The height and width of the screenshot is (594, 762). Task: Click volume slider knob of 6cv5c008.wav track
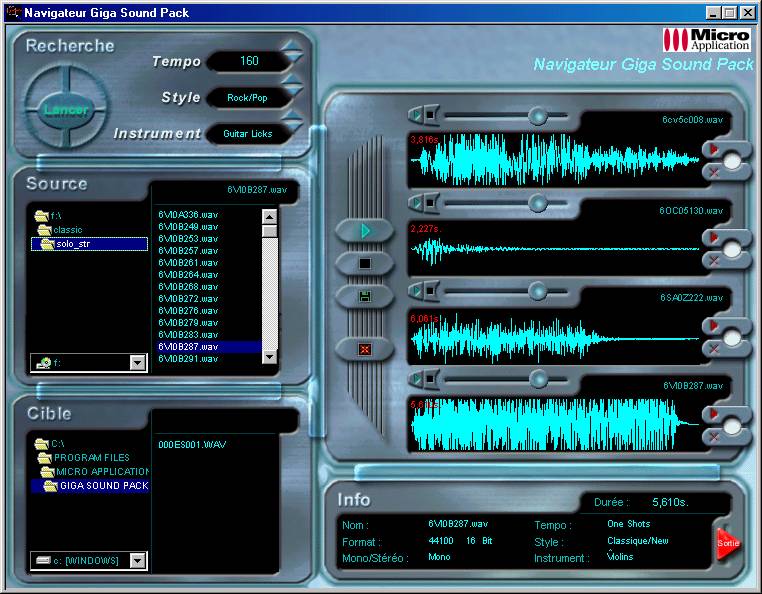(537, 116)
